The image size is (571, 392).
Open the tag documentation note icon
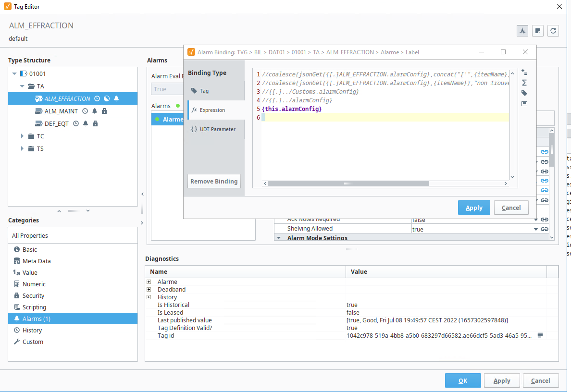538,31
